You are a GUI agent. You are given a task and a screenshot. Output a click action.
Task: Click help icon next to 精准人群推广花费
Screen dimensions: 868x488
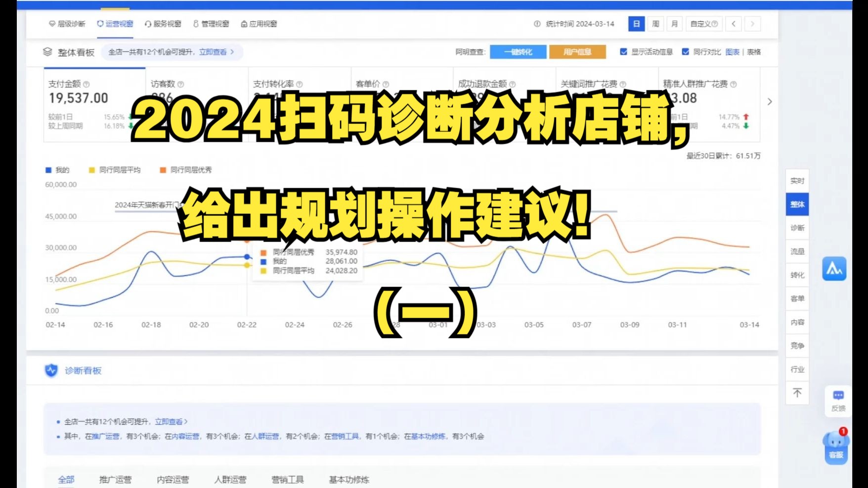733,84
